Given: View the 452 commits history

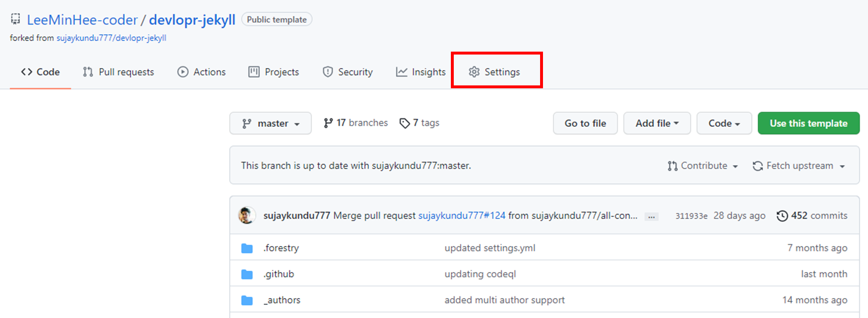Looking at the screenshot, I should [812, 216].
